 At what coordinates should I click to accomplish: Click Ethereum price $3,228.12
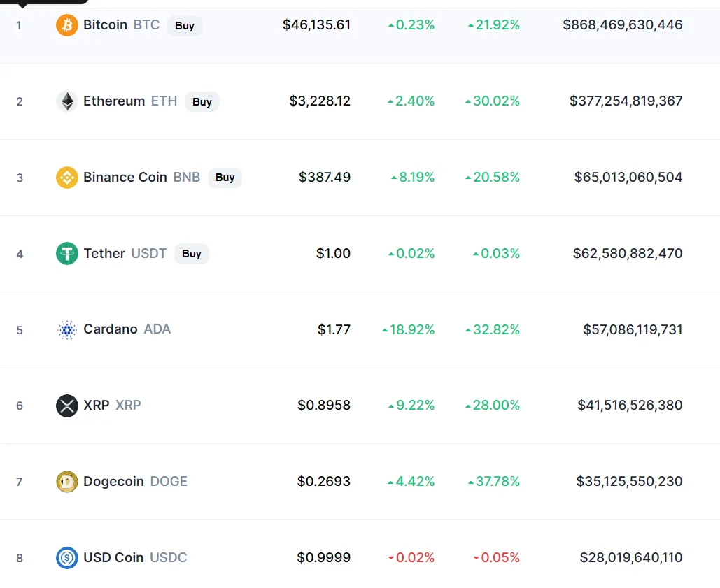[x=320, y=101]
